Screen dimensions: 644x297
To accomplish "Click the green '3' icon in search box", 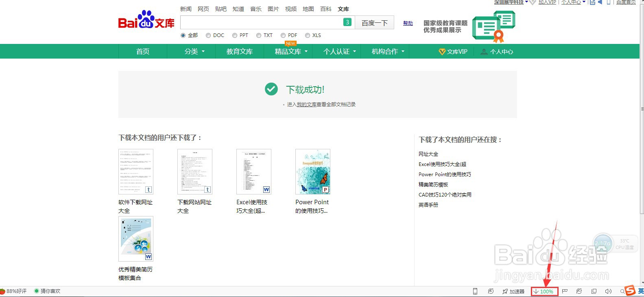I will [347, 22].
